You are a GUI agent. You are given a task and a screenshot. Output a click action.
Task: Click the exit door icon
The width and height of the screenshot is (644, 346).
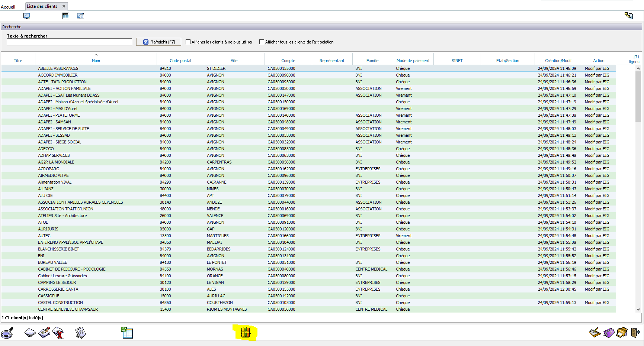[635, 333]
